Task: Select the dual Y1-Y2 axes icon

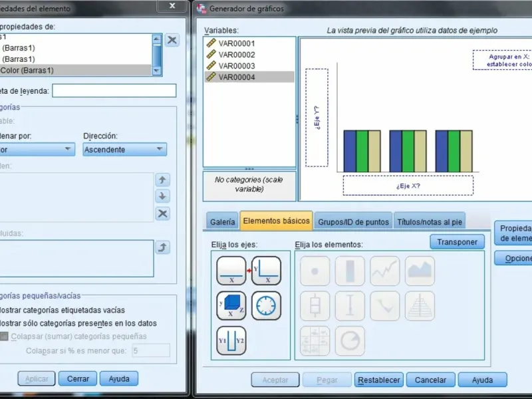Action: click(231, 340)
